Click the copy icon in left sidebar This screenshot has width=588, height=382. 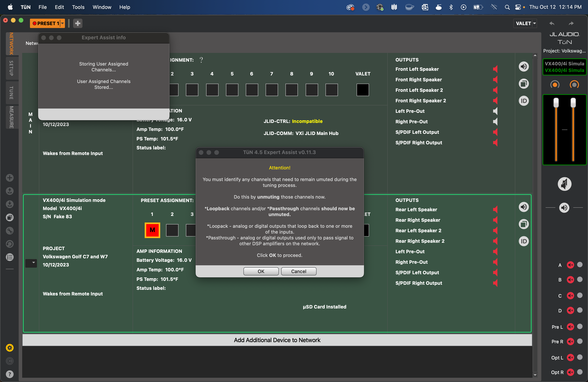point(10,217)
